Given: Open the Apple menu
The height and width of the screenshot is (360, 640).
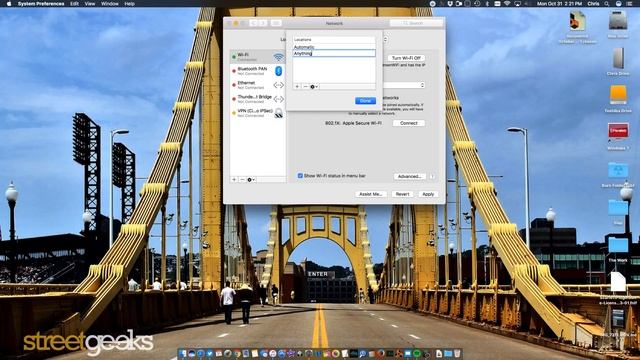Looking at the screenshot, I should point(9,4).
